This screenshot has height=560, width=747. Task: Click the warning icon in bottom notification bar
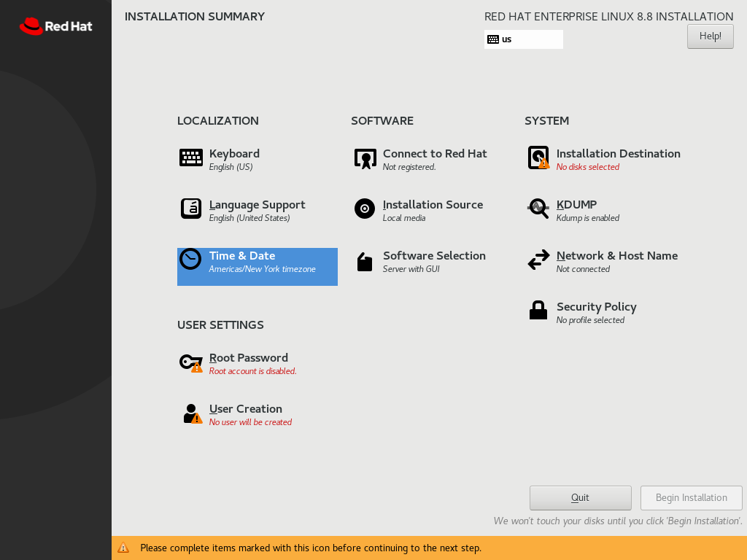pos(123,548)
